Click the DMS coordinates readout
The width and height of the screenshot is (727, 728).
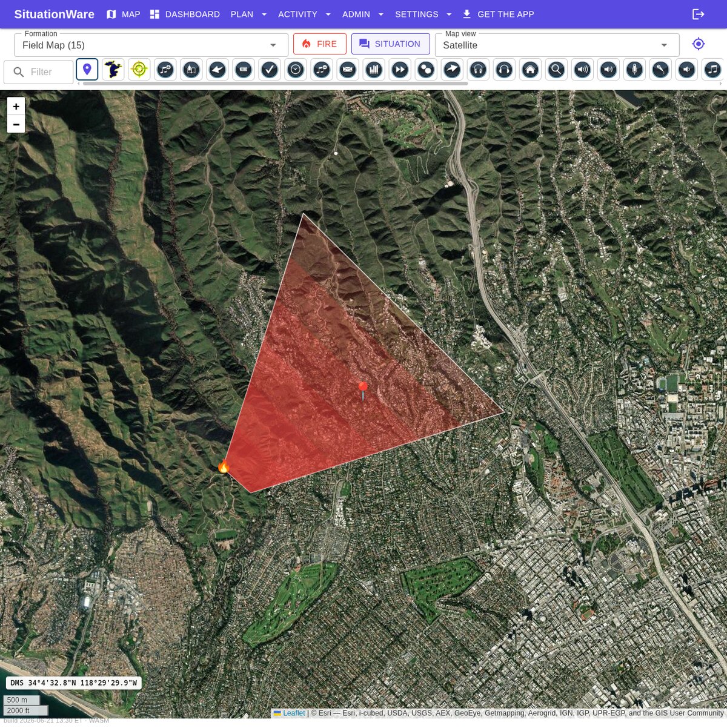[x=73, y=683]
